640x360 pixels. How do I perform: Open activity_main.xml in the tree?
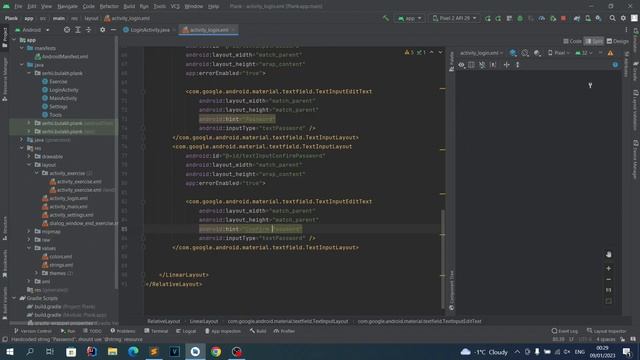pos(65,207)
